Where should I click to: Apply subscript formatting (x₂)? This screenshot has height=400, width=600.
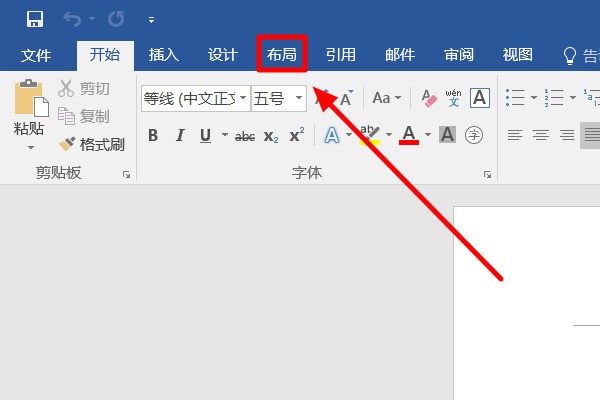(x=271, y=136)
